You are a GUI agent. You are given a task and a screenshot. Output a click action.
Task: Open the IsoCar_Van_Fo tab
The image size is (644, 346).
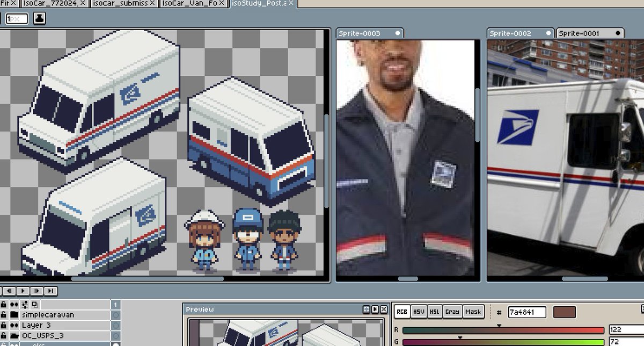(193, 3)
